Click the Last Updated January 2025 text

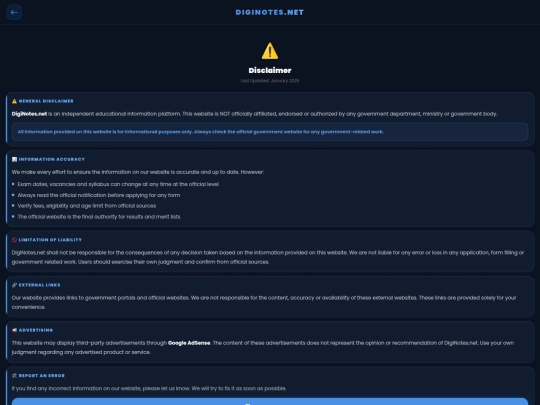[x=270, y=81]
